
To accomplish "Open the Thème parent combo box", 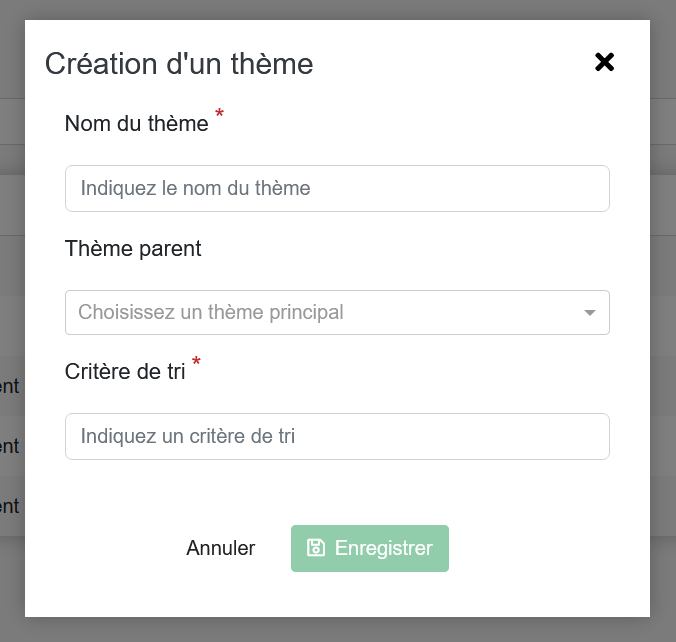I will [337, 312].
